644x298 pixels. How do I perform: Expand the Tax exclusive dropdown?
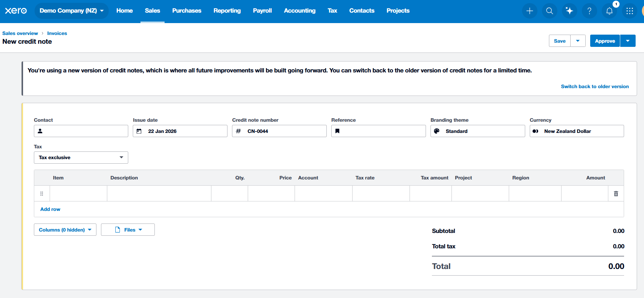tap(81, 157)
